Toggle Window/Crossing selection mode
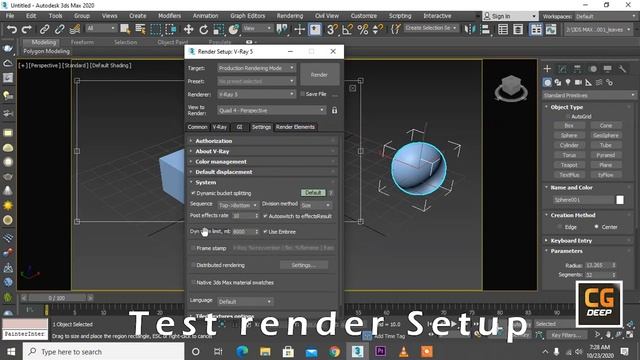The width and height of the screenshot is (640, 360). pyautogui.click(x=171, y=29)
